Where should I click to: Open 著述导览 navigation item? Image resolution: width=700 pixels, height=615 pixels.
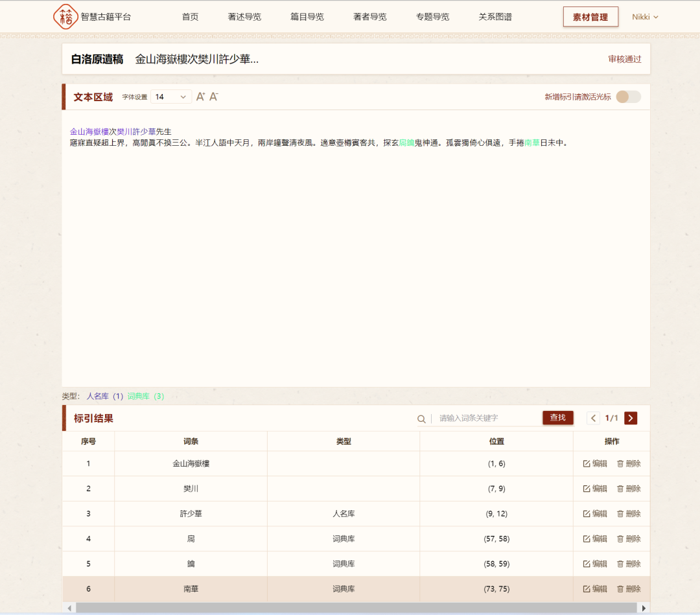pos(244,17)
